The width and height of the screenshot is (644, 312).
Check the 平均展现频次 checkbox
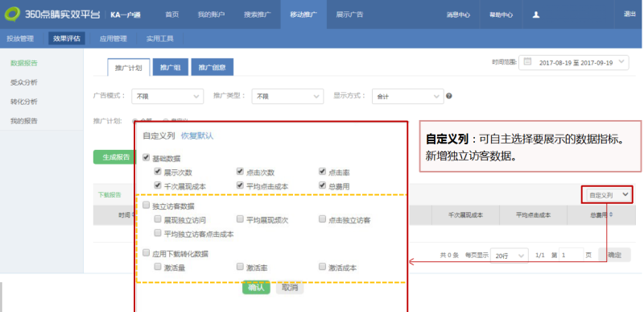(240, 219)
